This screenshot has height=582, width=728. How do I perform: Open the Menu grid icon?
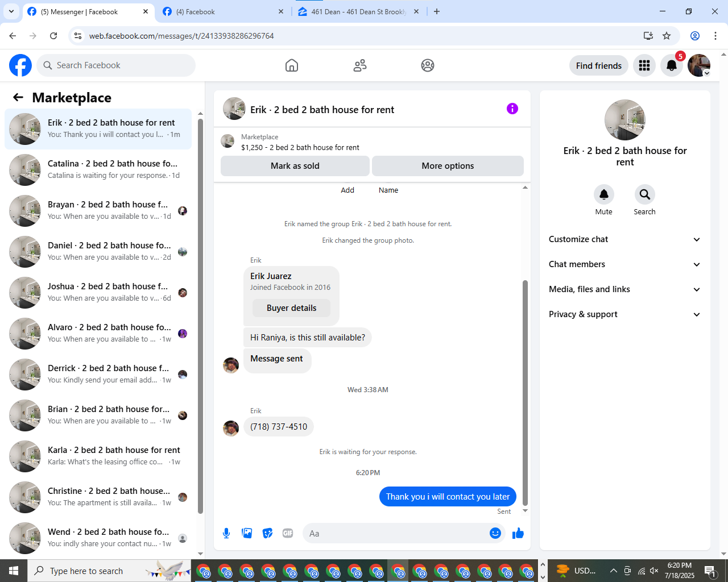tap(644, 65)
